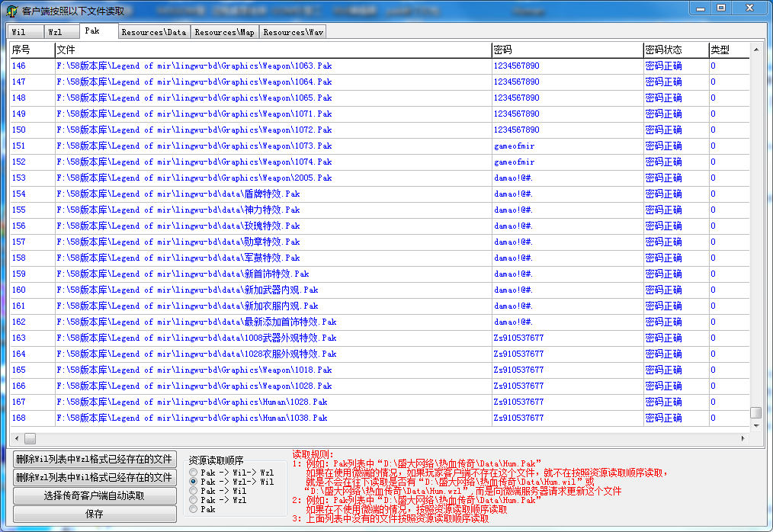
Task: Choose the 'Pak -> Wzl' read order
Action: [x=194, y=500]
